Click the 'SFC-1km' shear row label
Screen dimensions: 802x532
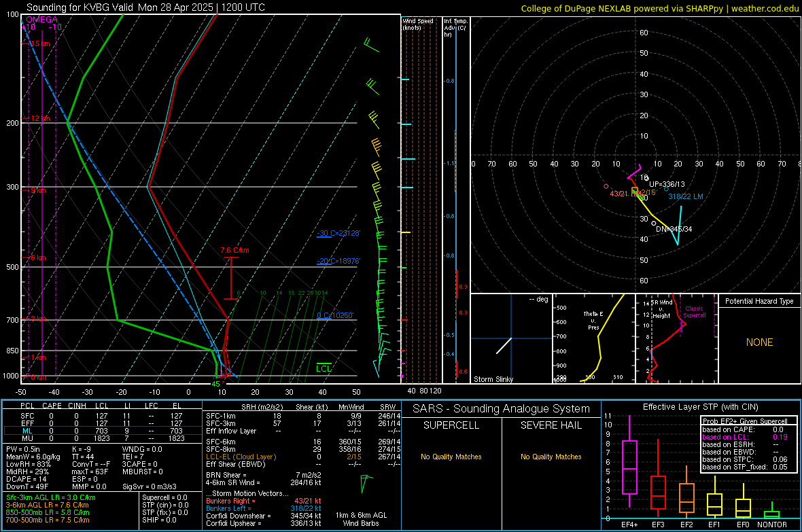(x=220, y=416)
